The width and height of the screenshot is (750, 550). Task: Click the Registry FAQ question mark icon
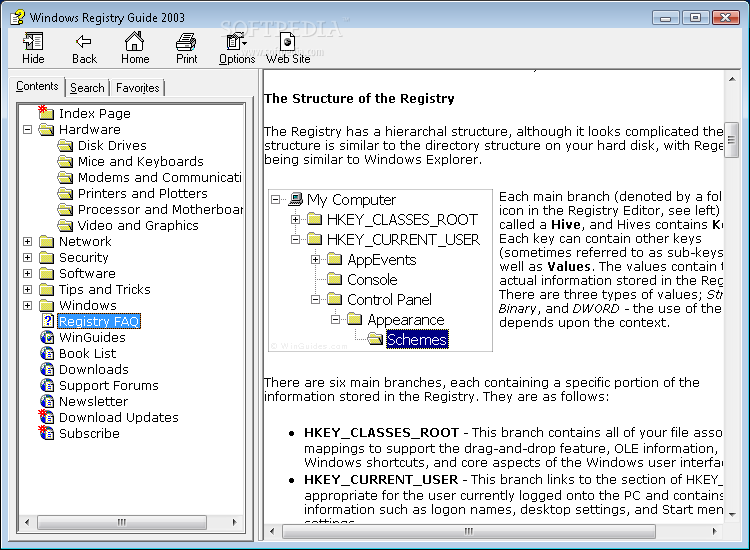click(x=47, y=321)
